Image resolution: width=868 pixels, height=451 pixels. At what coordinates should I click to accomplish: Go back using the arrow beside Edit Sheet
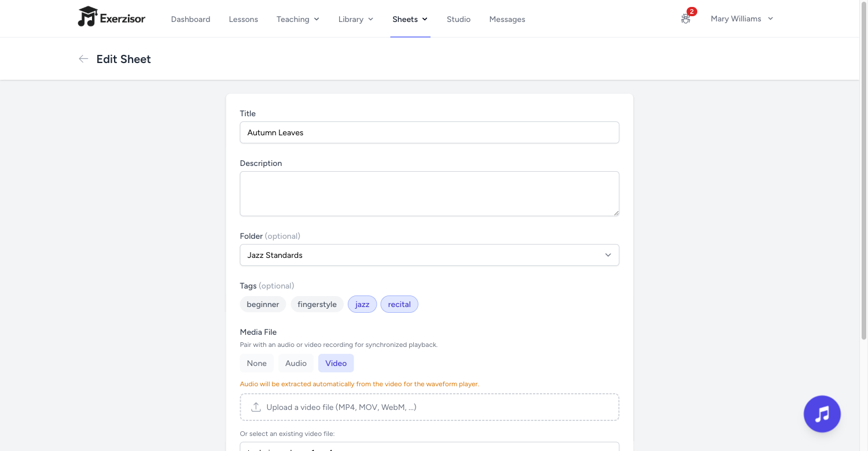(83, 59)
